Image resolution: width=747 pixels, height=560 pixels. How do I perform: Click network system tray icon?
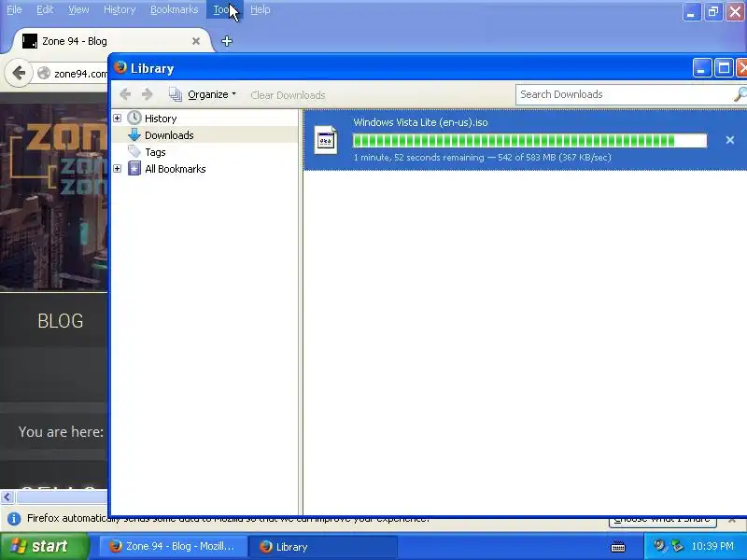tap(677, 546)
